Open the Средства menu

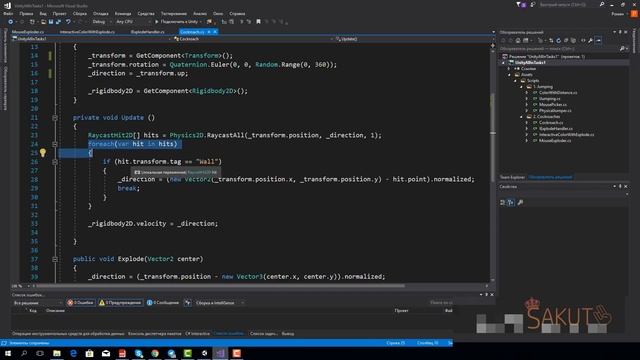pyautogui.click(x=146, y=13)
